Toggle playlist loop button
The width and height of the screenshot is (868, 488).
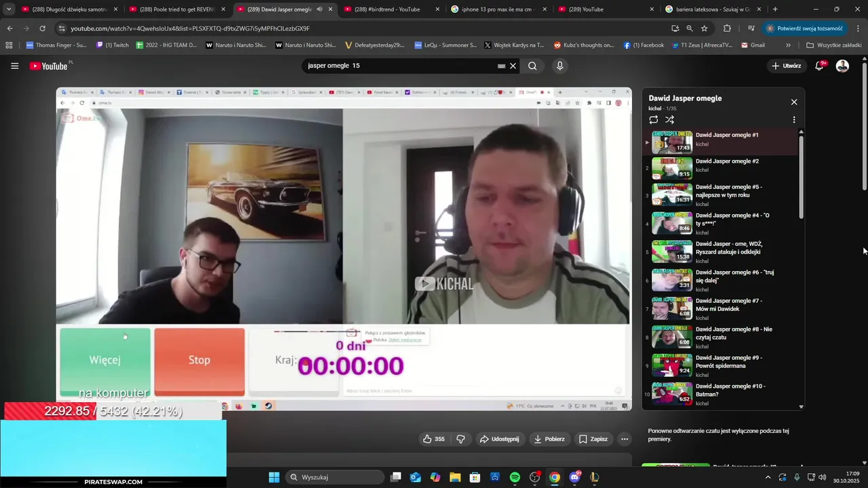[654, 120]
